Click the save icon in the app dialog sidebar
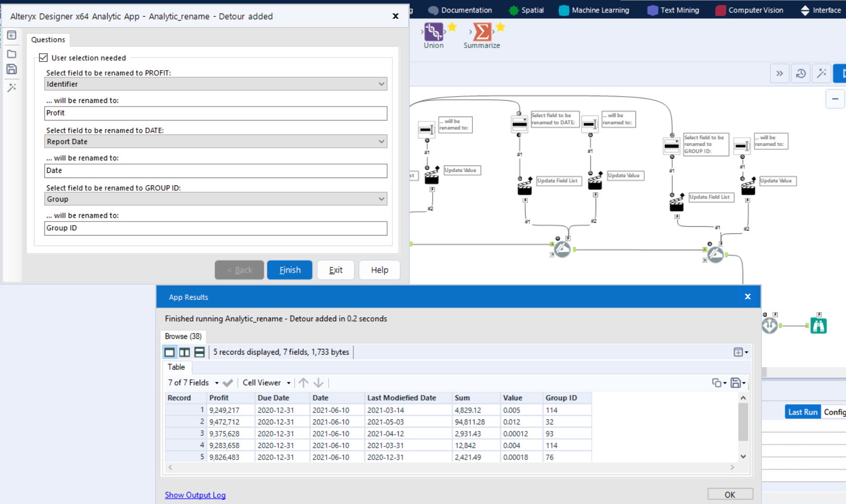 11,69
